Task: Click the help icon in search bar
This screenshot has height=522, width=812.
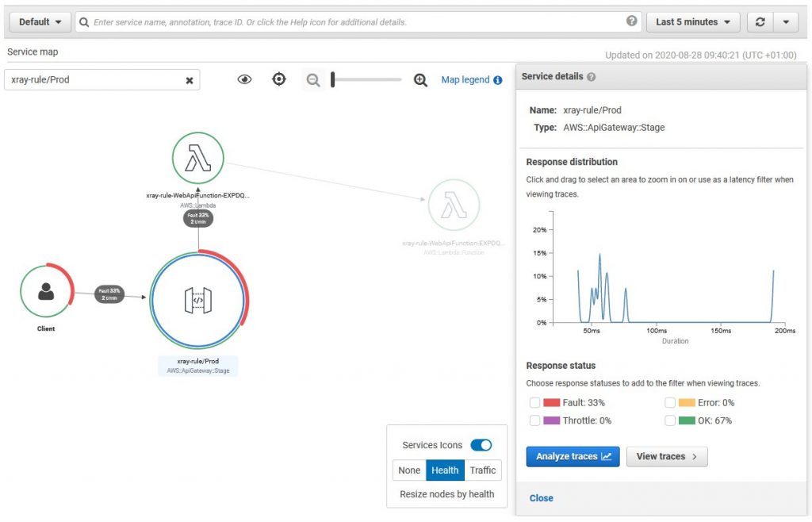Action: tap(631, 21)
